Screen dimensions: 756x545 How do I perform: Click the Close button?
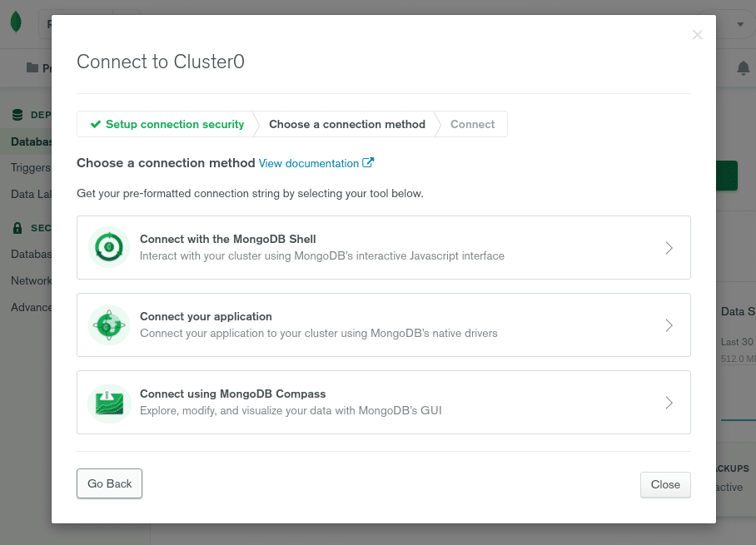point(664,485)
